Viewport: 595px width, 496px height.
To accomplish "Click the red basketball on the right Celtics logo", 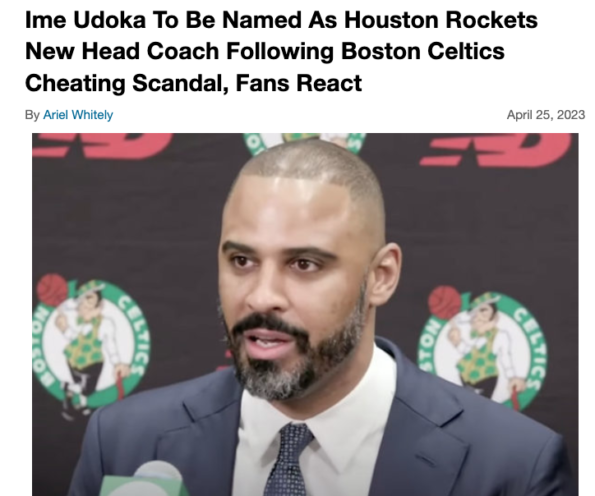I will coord(444,302).
